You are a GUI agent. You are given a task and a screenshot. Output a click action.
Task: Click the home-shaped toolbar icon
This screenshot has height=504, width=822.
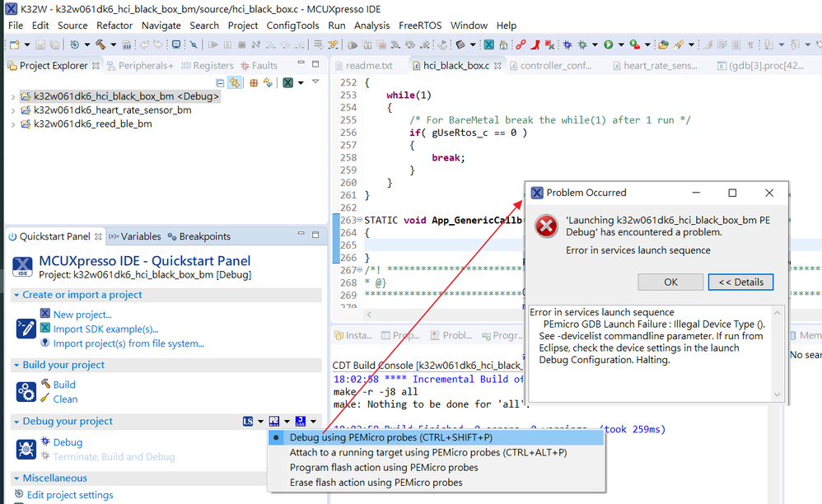(503, 45)
